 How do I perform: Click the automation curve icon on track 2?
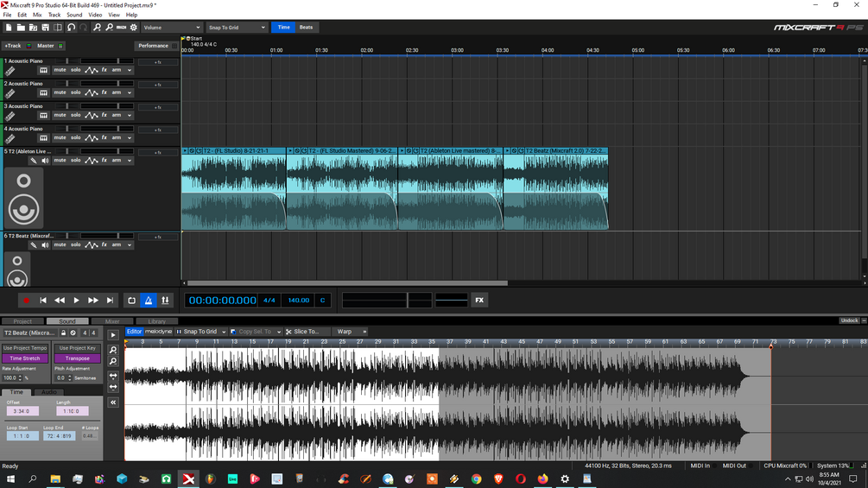(92, 93)
